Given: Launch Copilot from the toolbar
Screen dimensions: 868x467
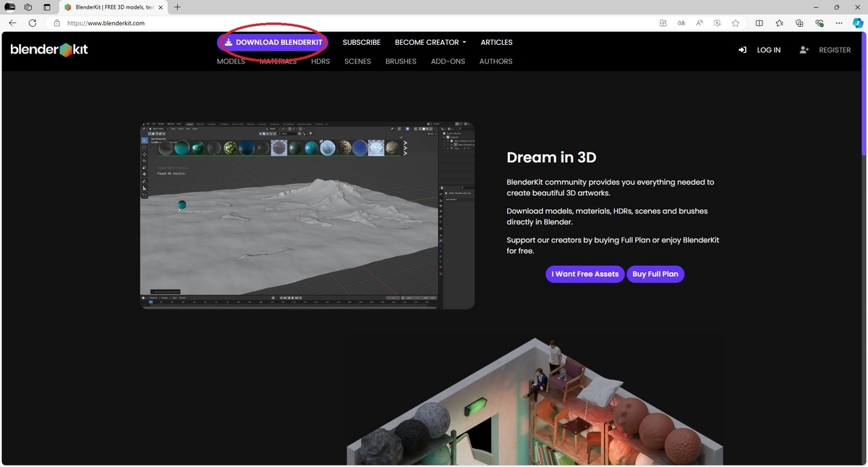Looking at the screenshot, I should click(858, 22).
